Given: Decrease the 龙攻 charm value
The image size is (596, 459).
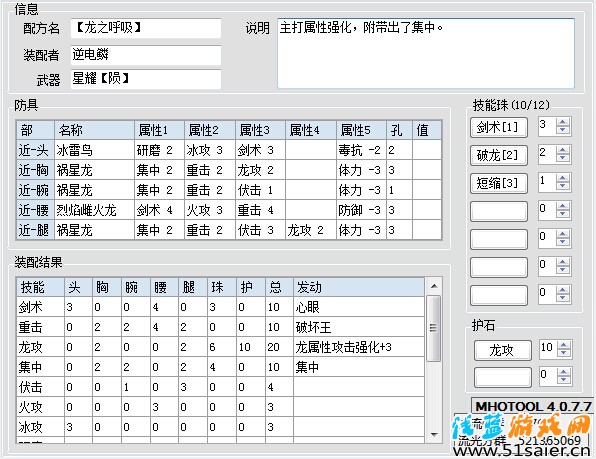Looking at the screenshot, I should click(564, 353).
